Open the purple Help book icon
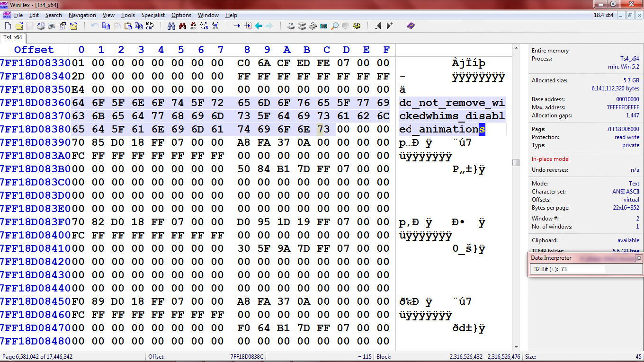This screenshot has width=644, height=362. coord(411,26)
